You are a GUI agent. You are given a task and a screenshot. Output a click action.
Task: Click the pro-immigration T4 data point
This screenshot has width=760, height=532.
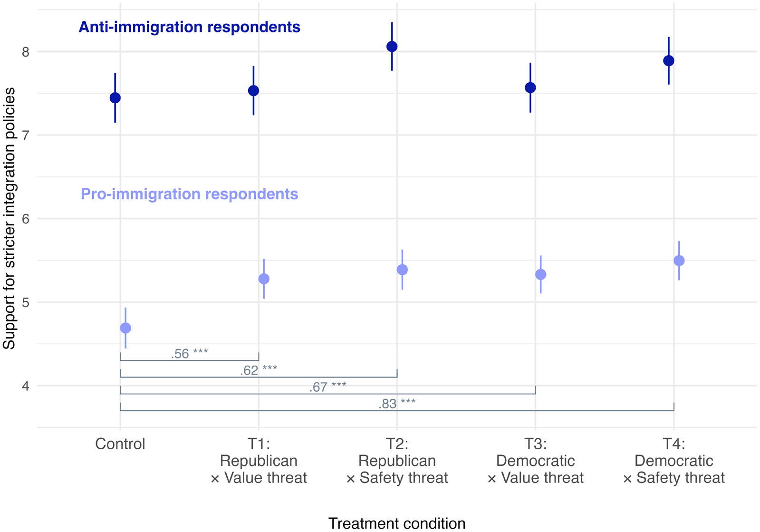(679, 261)
